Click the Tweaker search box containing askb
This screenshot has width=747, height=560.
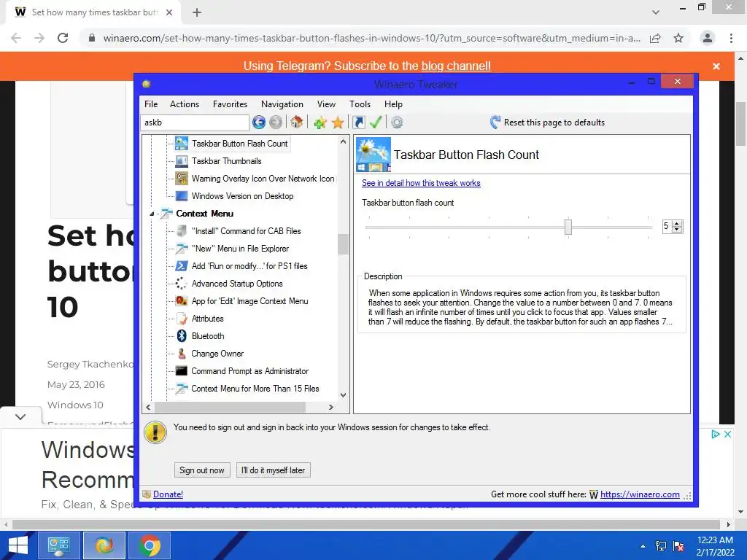click(x=195, y=122)
